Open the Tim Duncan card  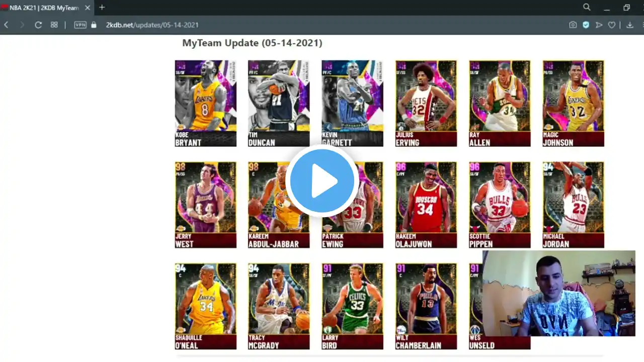(x=279, y=104)
